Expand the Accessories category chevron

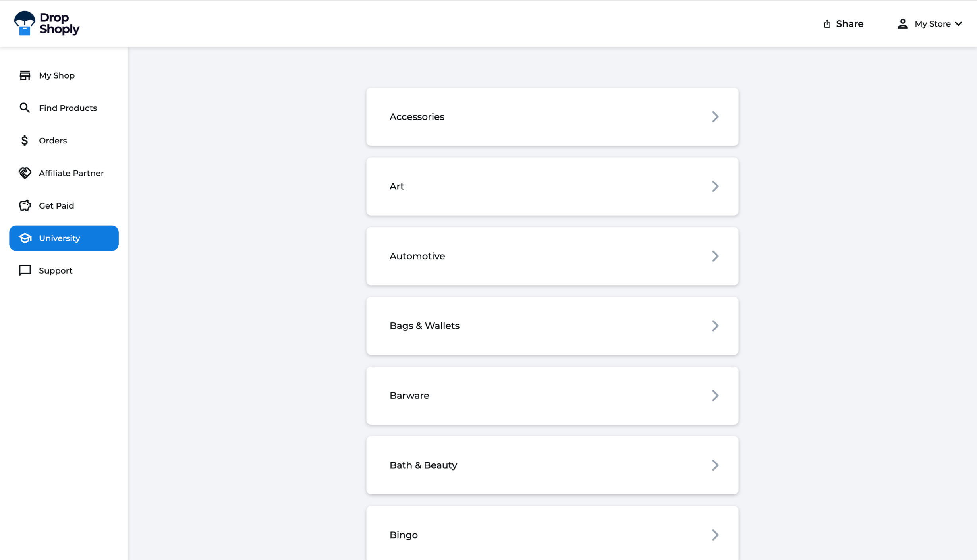click(715, 117)
